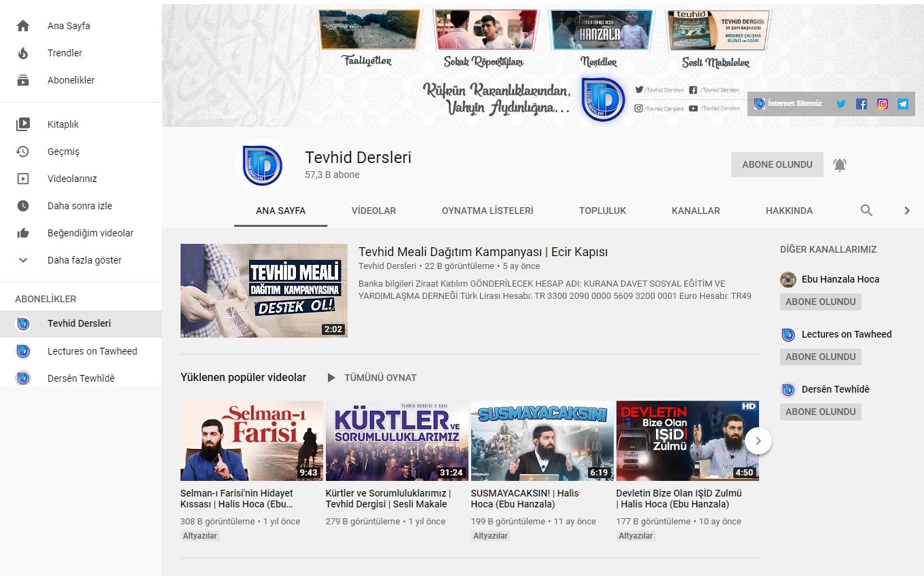This screenshot has height=576, width=924.
Task: Expand Daha fazla göster in sidebar
Action: point(81,260)
